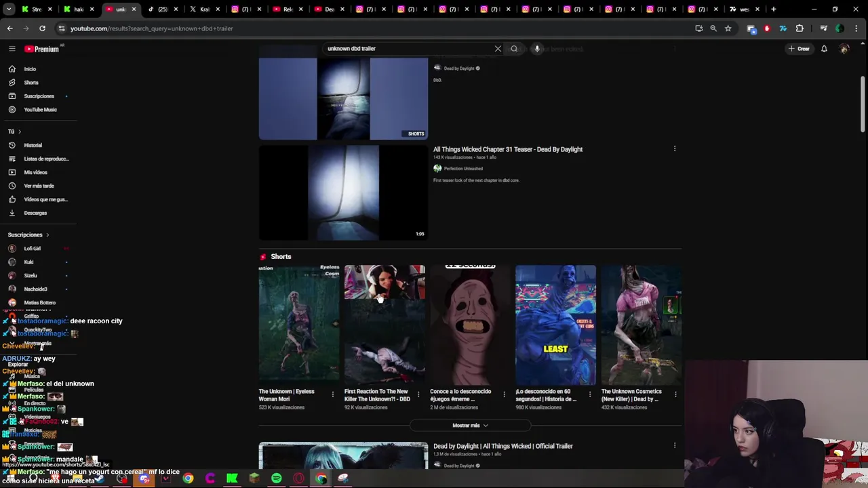Expand the Suscripciones section header

(x=28, y=235)
